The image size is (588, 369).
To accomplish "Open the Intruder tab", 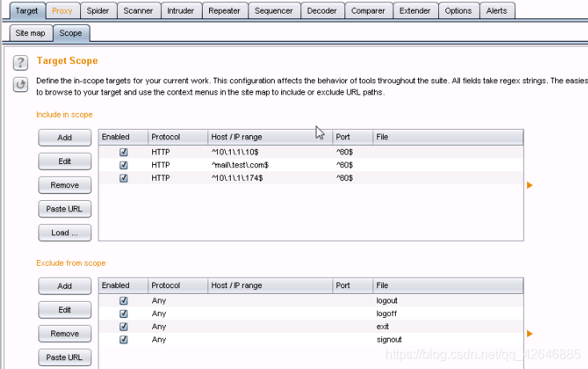I will [x=180, y=10].
